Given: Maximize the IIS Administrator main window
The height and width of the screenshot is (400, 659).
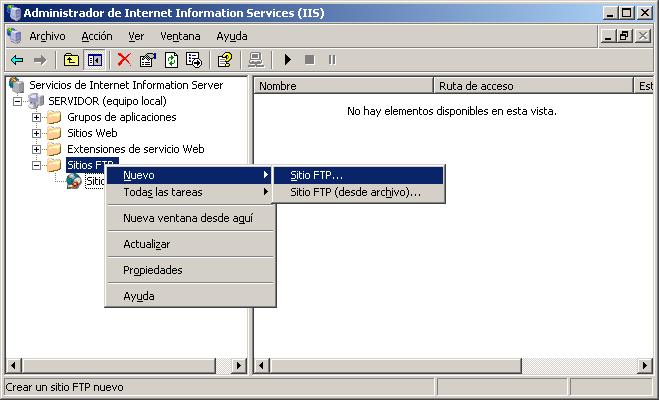Looking at the screenshot, I should 626,13.
